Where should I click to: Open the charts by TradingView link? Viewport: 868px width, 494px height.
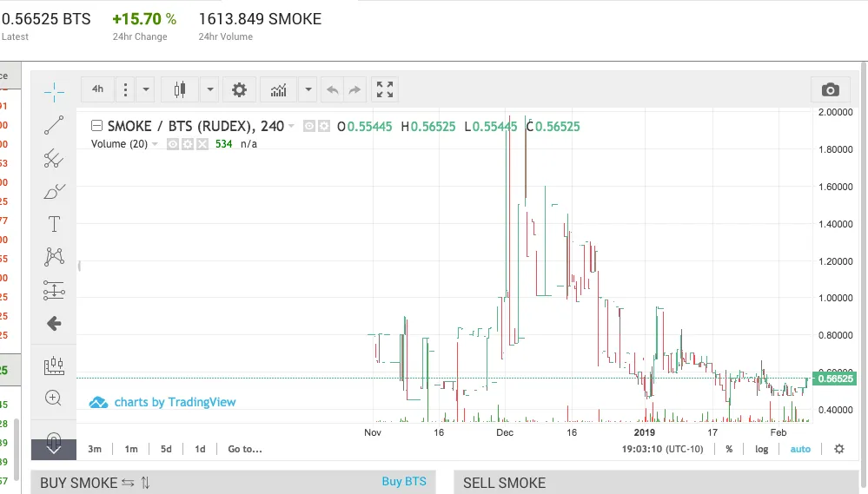[x=162, y=402]
